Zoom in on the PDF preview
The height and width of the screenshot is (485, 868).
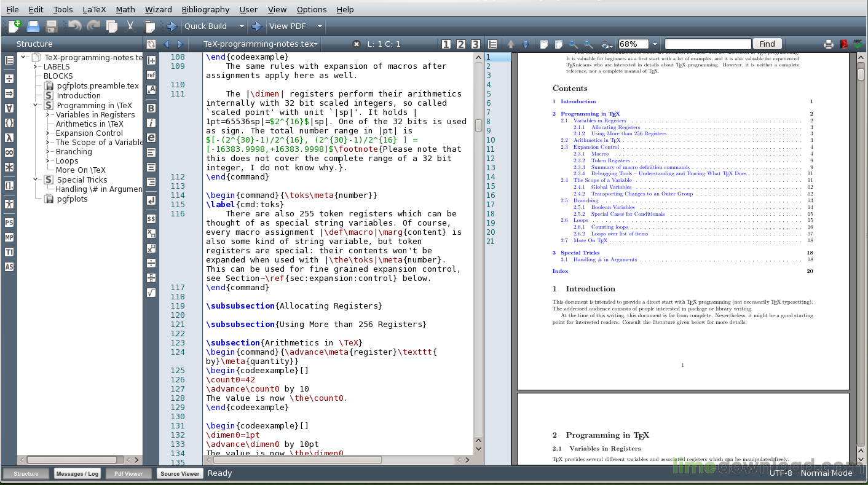(x=574, y=44)
